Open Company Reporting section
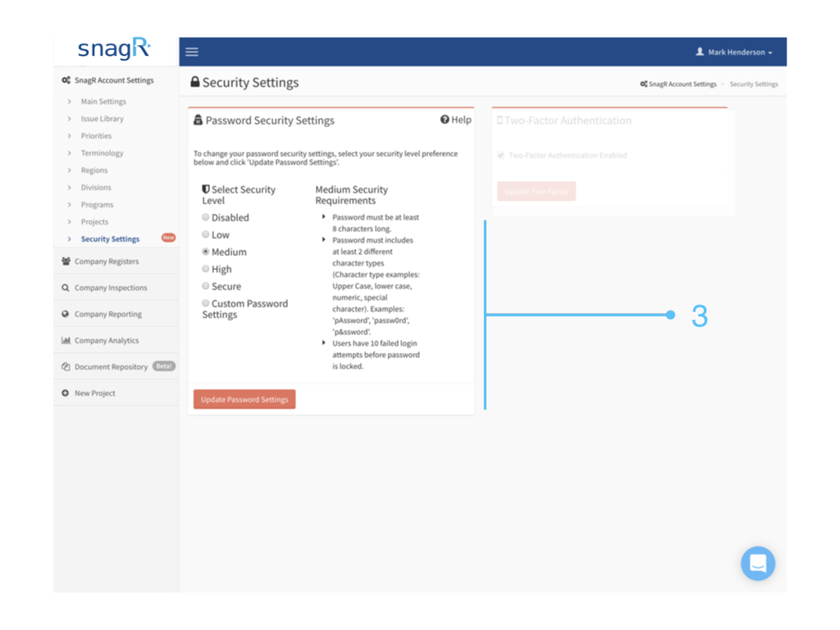840x630 pixels. pos(108,314)
